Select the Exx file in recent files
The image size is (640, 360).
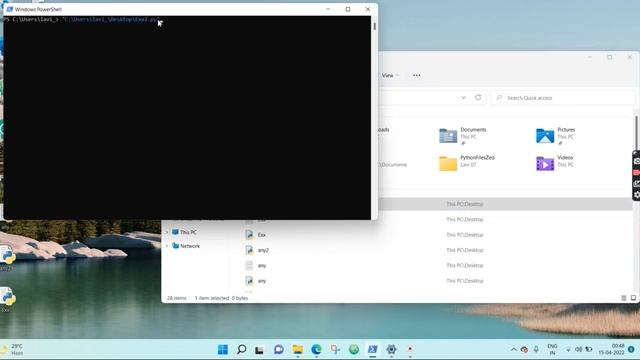(x=261, y=235)
